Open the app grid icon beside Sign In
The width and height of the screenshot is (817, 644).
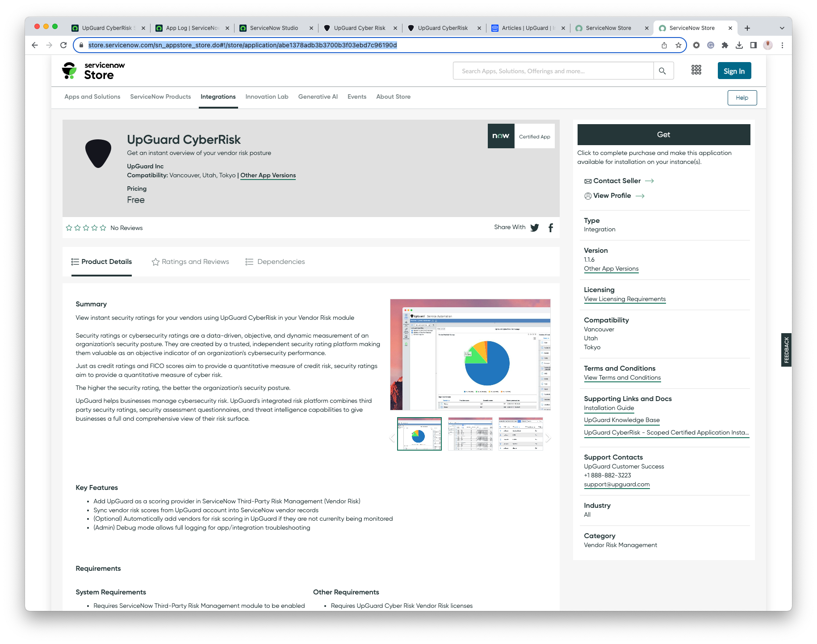click(x=696, y=70)
